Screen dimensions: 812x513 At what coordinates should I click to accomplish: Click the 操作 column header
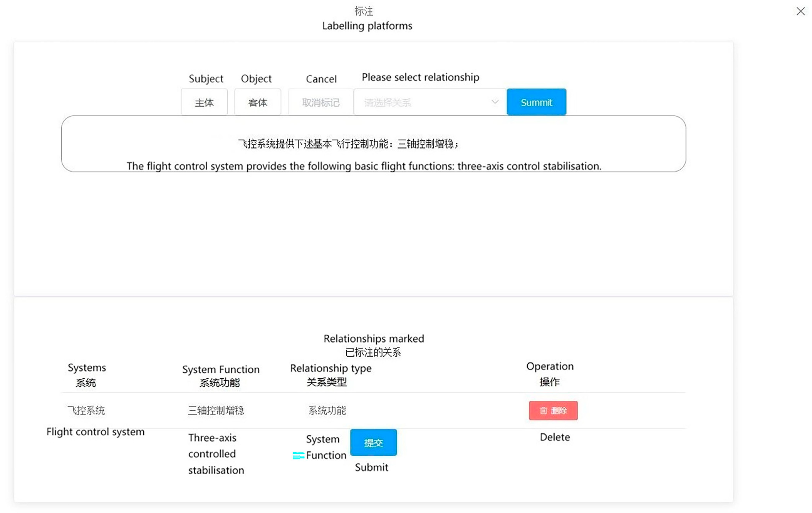(549, 382)
